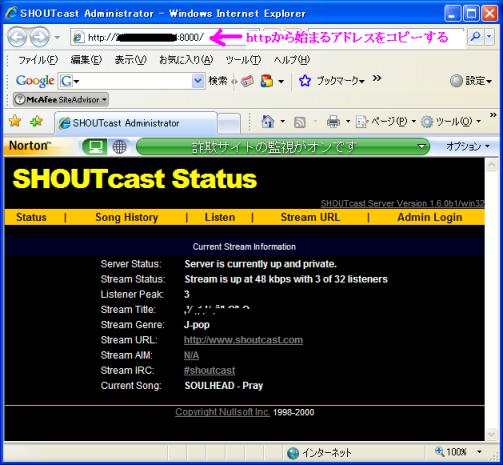Image resolution: width=503 pixels, height=465 pixels.
Task: Click the Google toolbar mail icon
Action: pos(247,81)
